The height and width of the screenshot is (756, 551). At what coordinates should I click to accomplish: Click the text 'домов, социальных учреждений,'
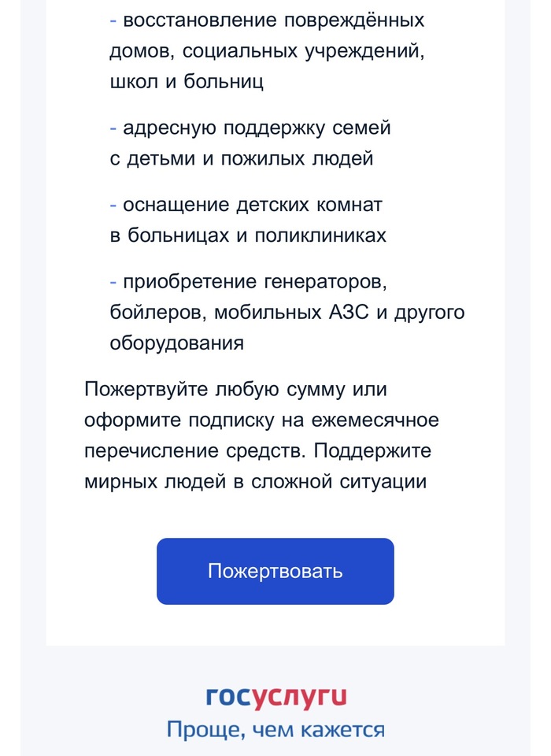(x=270, y=51)
